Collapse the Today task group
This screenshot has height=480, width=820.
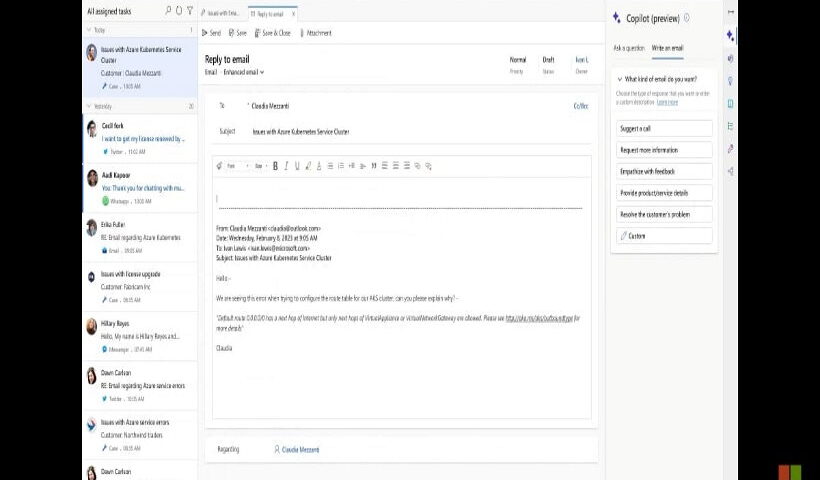[88, 30]
